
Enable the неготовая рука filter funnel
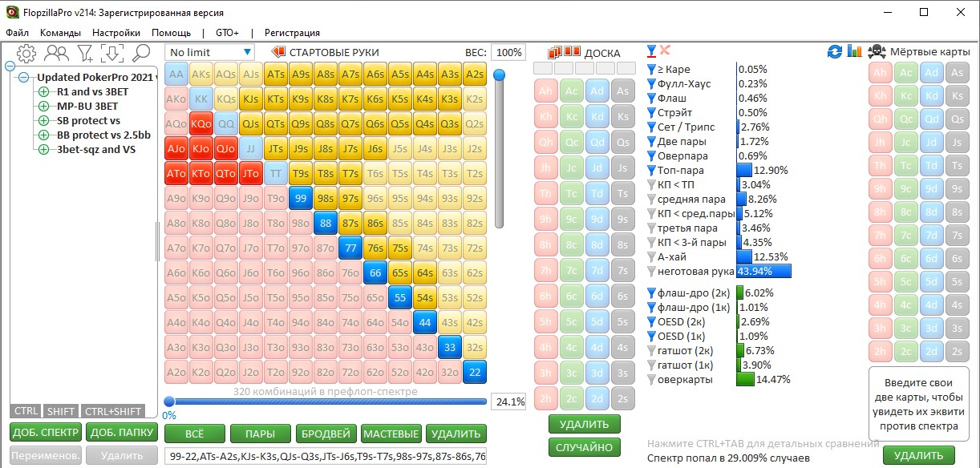(x=652, y=271)
